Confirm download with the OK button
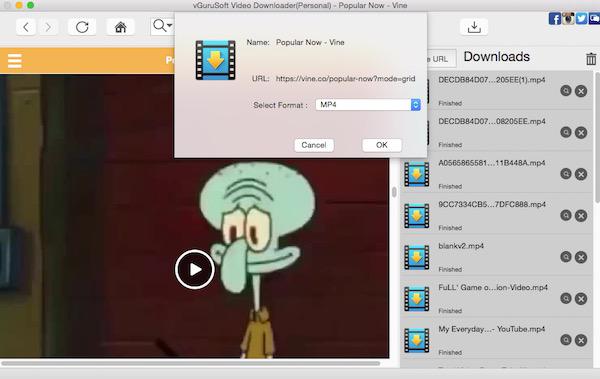The width and height of the screenshot is (600, 379). (x=382, y=145)
